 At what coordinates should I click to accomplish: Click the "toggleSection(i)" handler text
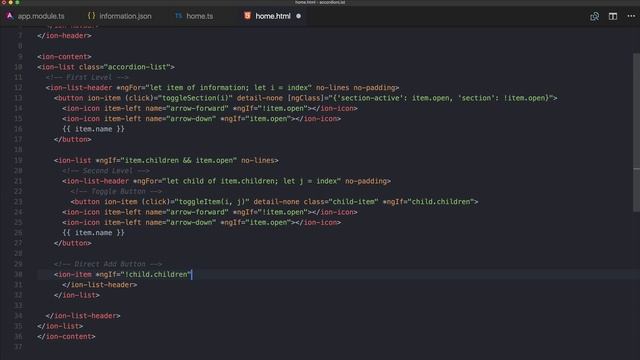click(x=197, y=98)
